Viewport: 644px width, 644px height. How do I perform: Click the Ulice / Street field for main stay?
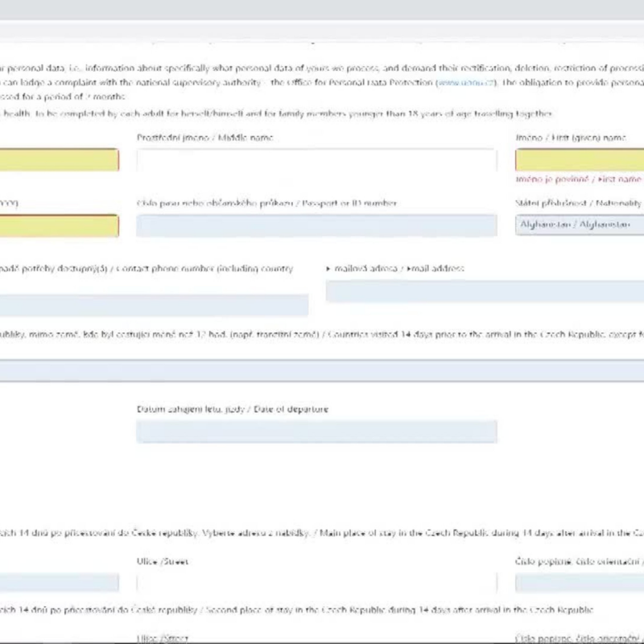316,582
